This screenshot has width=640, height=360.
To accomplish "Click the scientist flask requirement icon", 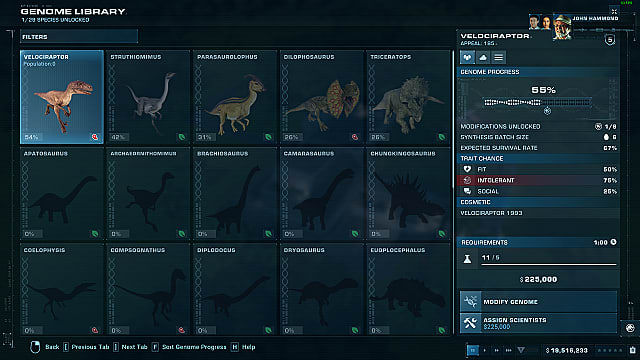I will click(467, 258).
